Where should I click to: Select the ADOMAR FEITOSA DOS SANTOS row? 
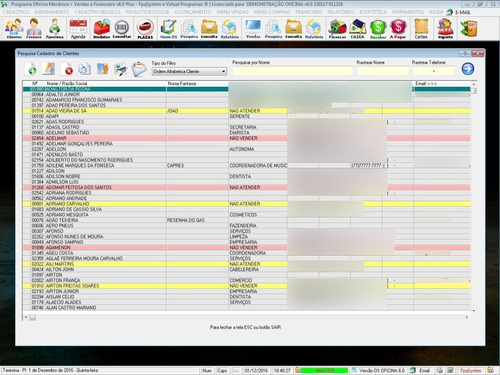(x=247, y=188)
